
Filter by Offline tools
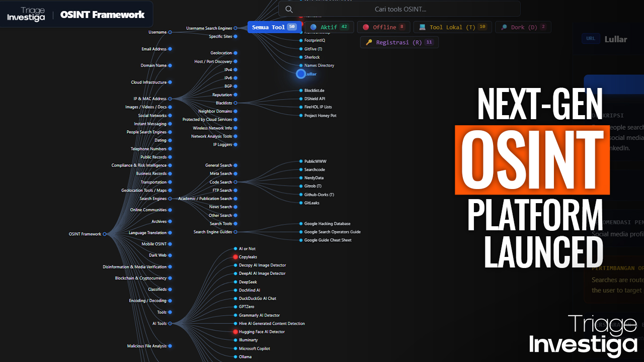click(x=384, y=27)
